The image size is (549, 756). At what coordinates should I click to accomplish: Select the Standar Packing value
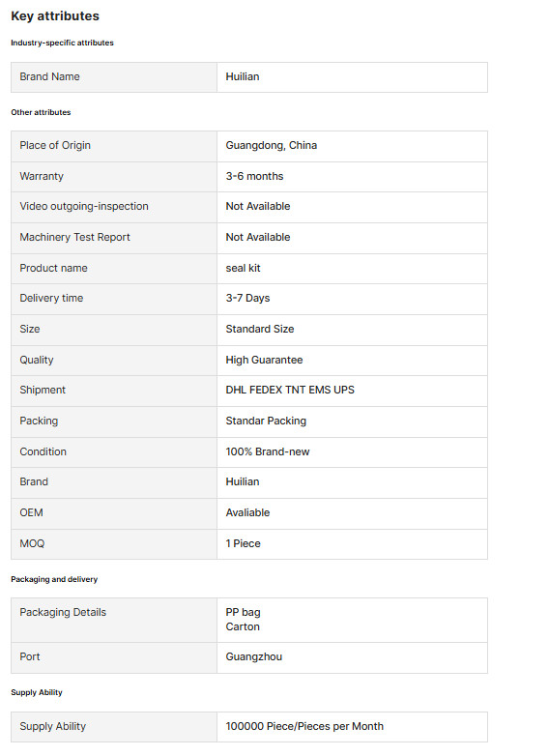click(x=266, y=421)
